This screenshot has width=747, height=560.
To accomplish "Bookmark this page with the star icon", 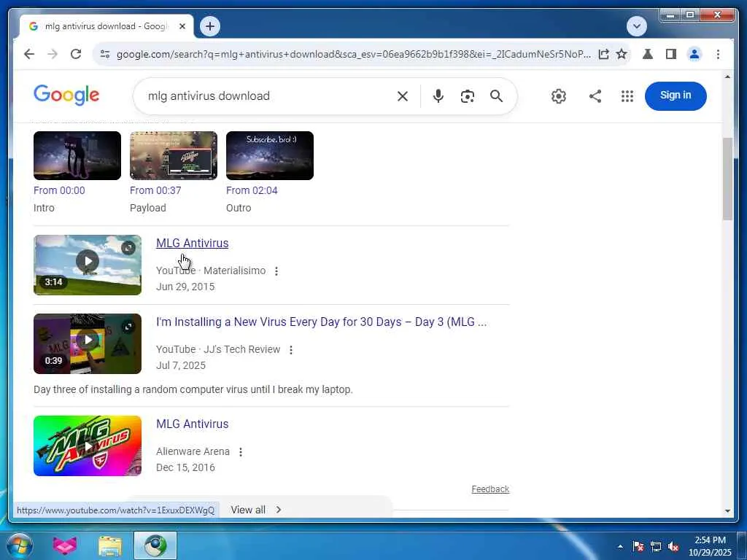I will 622,54.
